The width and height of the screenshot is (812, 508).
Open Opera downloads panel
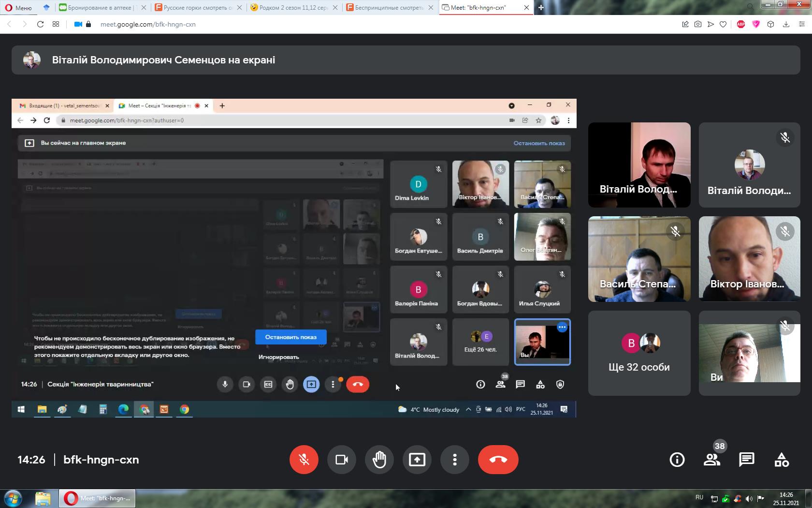786,24
